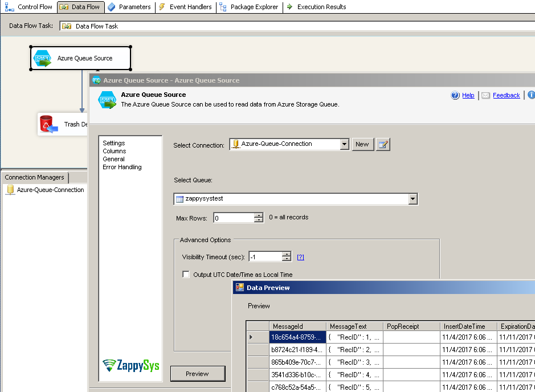Image resolution: width=535 pixels, height=392 pixels.
Task: Click the Control Flow tab icon
Action: [9, 7]
